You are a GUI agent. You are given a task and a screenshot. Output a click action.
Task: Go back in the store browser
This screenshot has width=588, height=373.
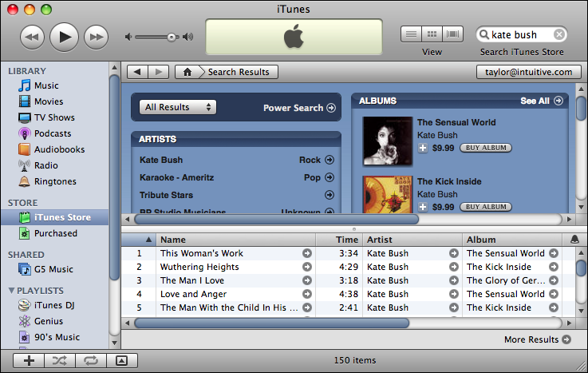click(137, 72)
